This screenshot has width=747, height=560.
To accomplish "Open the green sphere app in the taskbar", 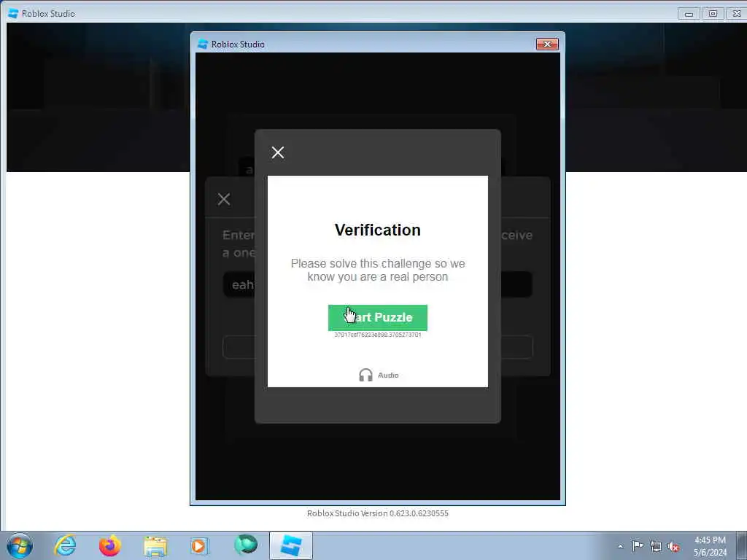I will tap(246, 545).
